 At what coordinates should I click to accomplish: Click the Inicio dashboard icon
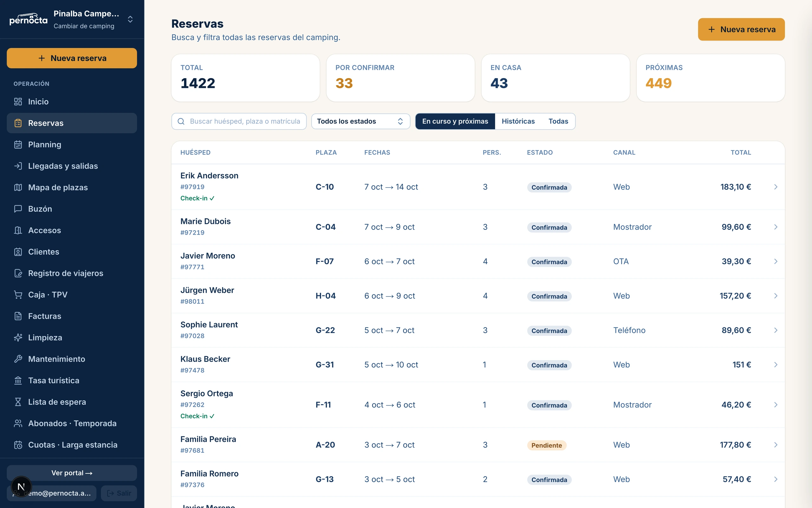click(x=18, y=102)
